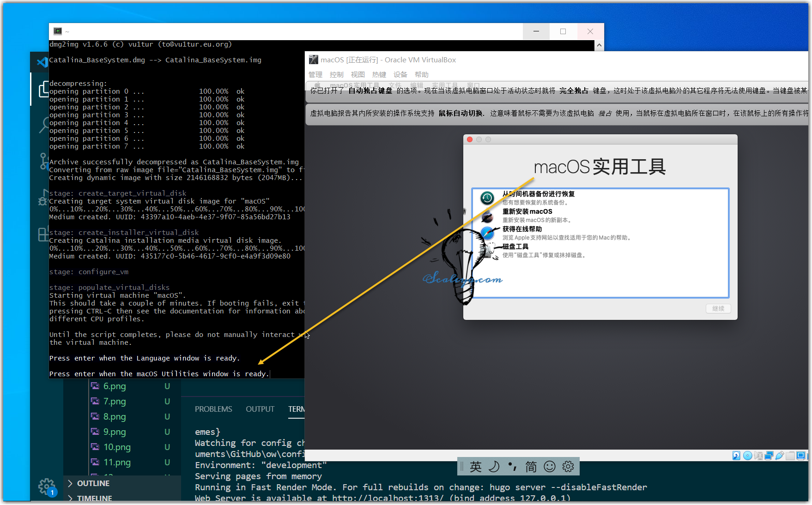Screen dimensions: 812x505
Task: Expand the OUTLINE section
Action: 93,483
